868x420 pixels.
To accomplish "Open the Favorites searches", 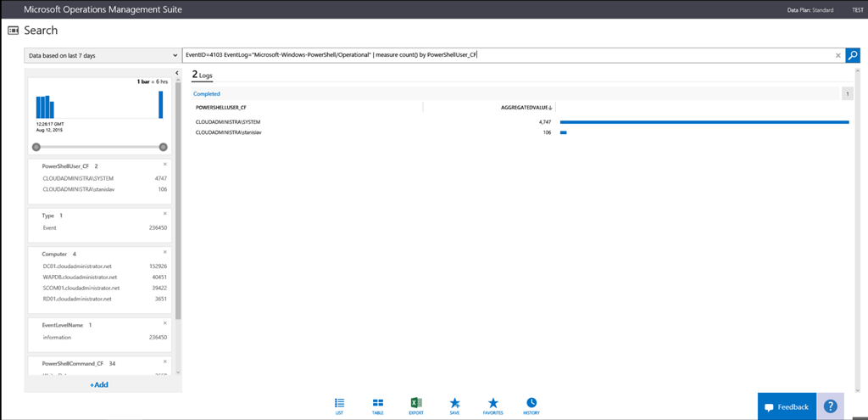I will click(x=493, y=406).
